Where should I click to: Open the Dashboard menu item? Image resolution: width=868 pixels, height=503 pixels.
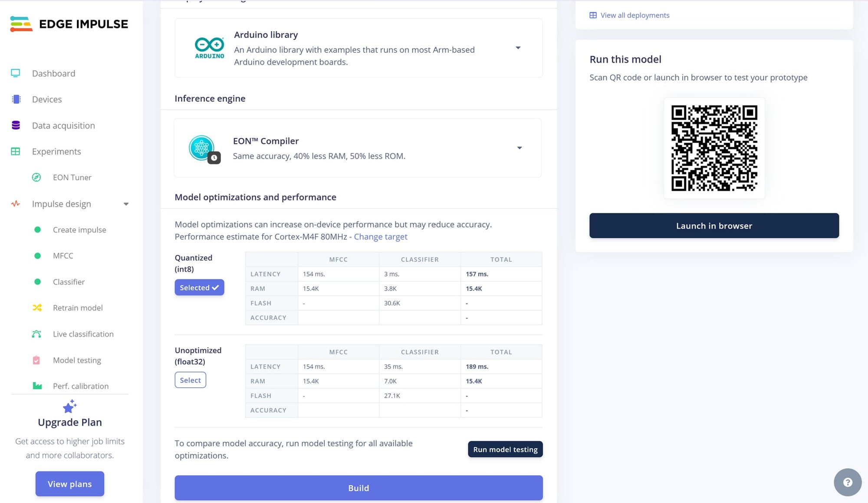pyautogui.click(x=53, y=73)
